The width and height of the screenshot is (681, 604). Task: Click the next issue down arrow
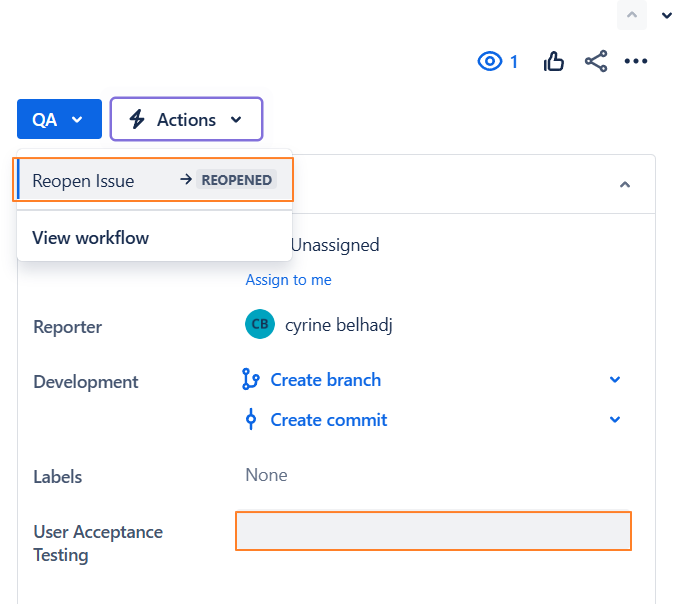tap(667, 15)
